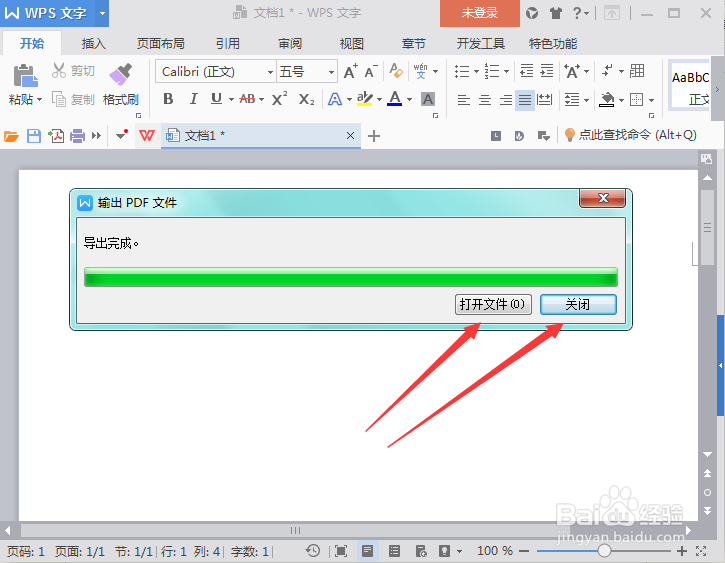
Task: Click the clear formatting eraser icon
Action: pos(396,71)
